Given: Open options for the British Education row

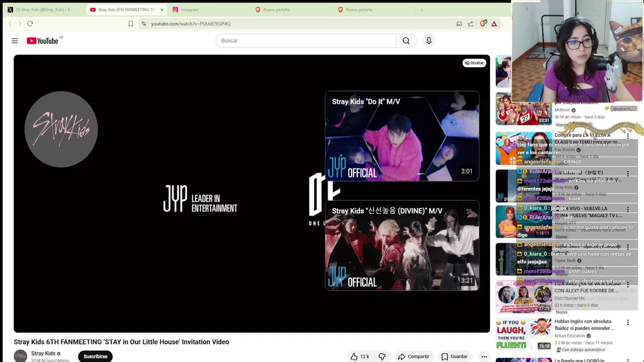Looking at the screenshot, I should pos(628,322).
